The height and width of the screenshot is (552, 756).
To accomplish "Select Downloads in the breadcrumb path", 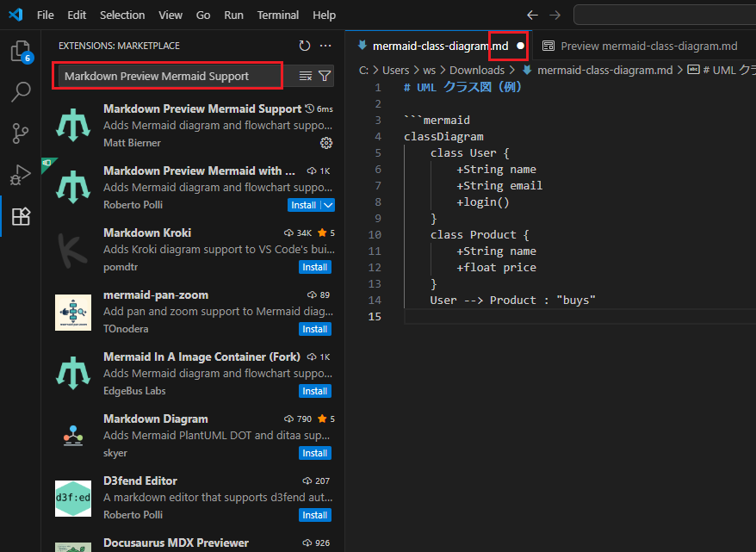I will pyautogui.click(x=477, y=71).
